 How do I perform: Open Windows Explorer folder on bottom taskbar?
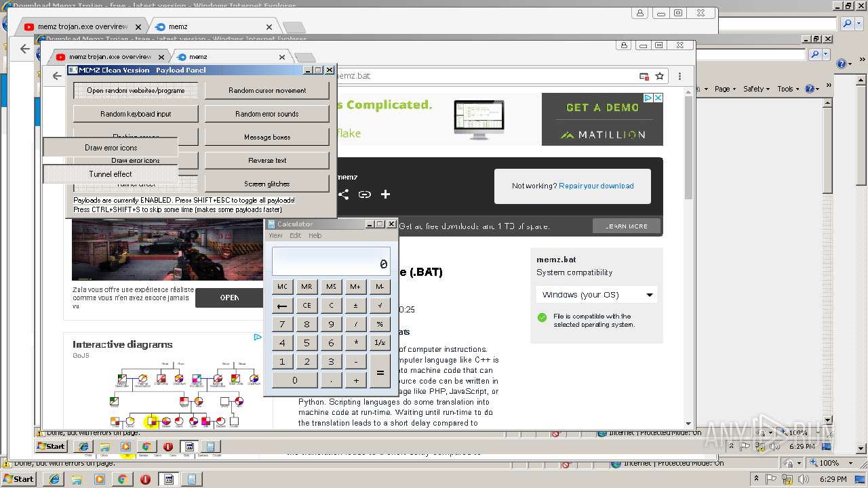tap(77, 479)
